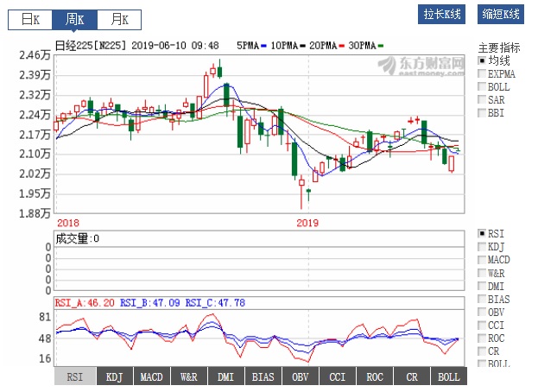
Task: Select the OBV tab in bottom bar
Action: pos(300,377)
